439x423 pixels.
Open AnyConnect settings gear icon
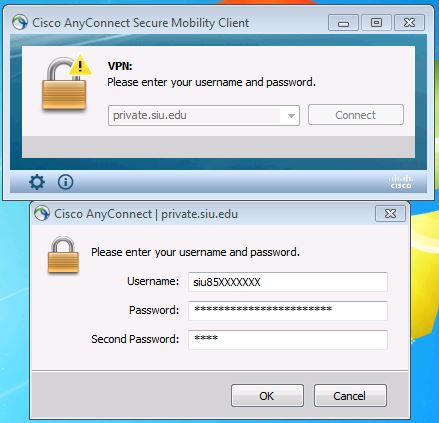pos(37,182)
